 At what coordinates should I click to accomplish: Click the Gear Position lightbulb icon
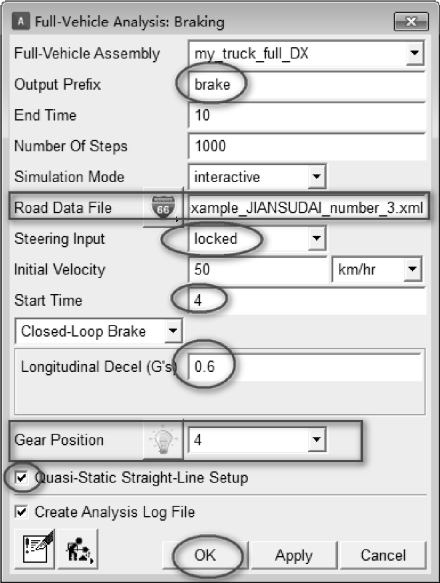(x=163, y=440)
